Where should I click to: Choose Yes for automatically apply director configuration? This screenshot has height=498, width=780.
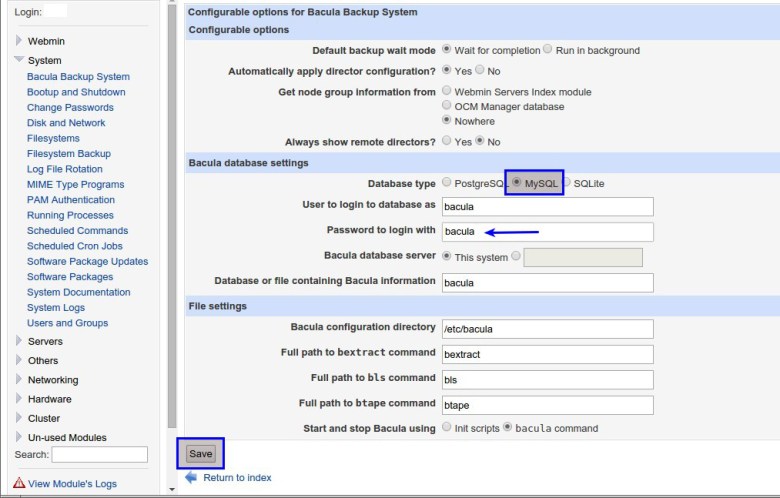[x=446, y=70]
